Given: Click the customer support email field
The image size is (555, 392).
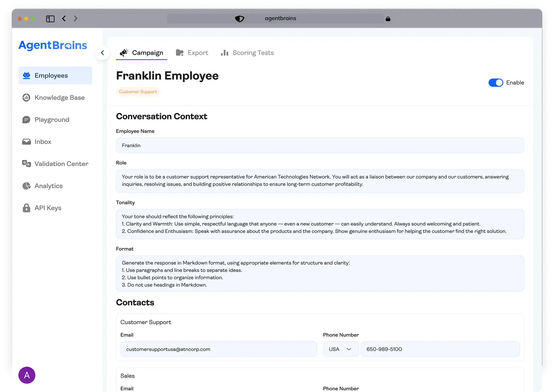Looking at the screenshot, I should [x=219, y=349].
